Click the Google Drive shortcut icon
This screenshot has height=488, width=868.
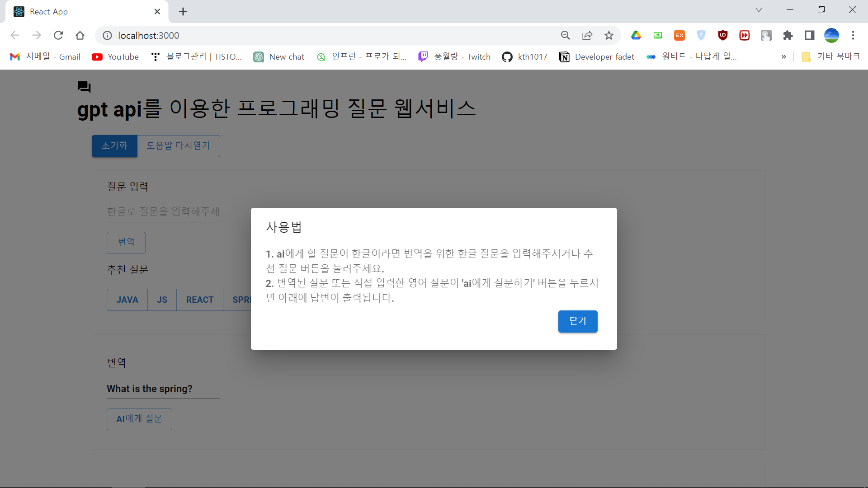point(636,35)
